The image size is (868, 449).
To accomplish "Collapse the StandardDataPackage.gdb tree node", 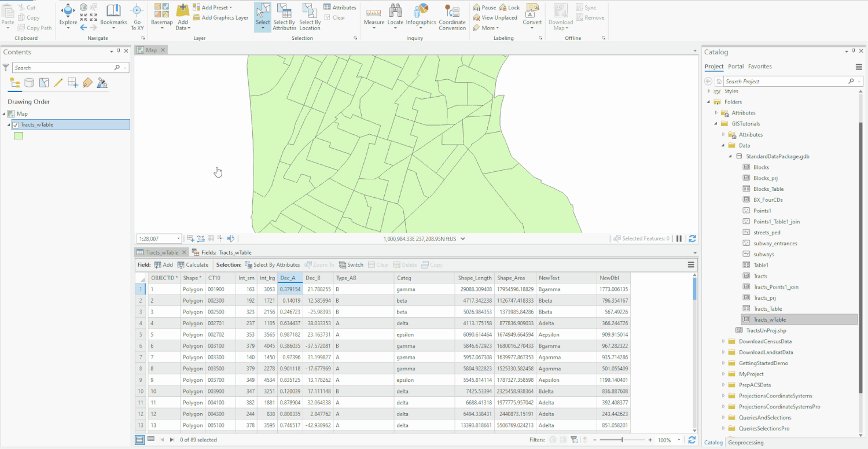I will coord(730,156).
